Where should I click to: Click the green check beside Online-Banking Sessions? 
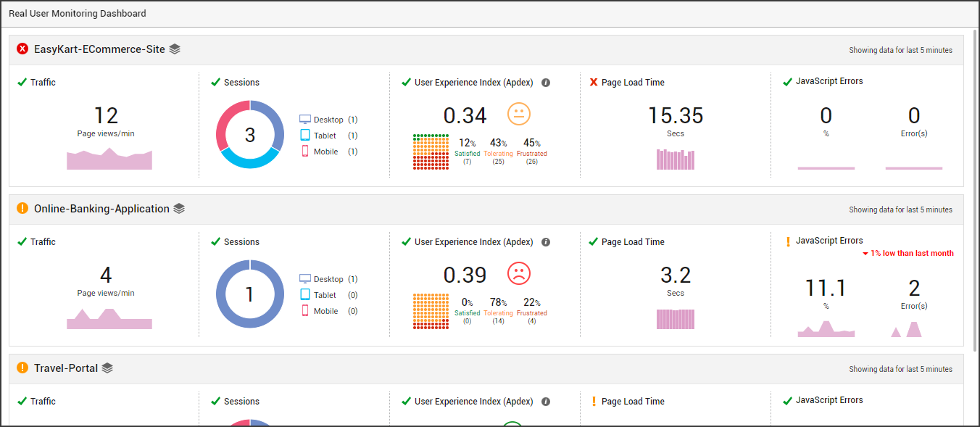pyautogui.click(x=215, y=241)
